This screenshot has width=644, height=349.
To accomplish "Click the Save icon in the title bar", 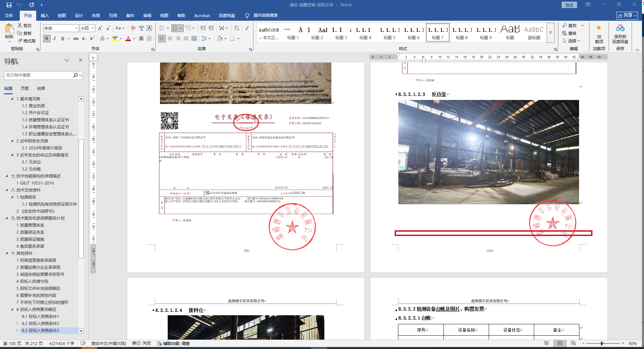I will [x=9, y=5].
